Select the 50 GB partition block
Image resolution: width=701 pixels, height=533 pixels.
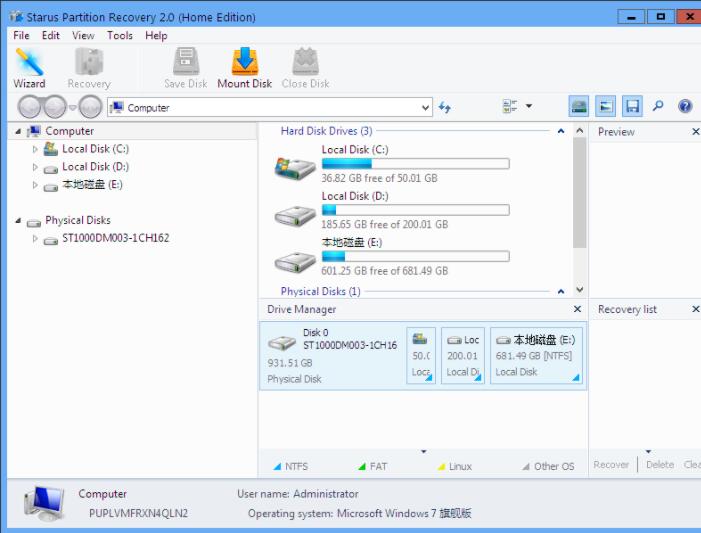(x=421, y=355)
